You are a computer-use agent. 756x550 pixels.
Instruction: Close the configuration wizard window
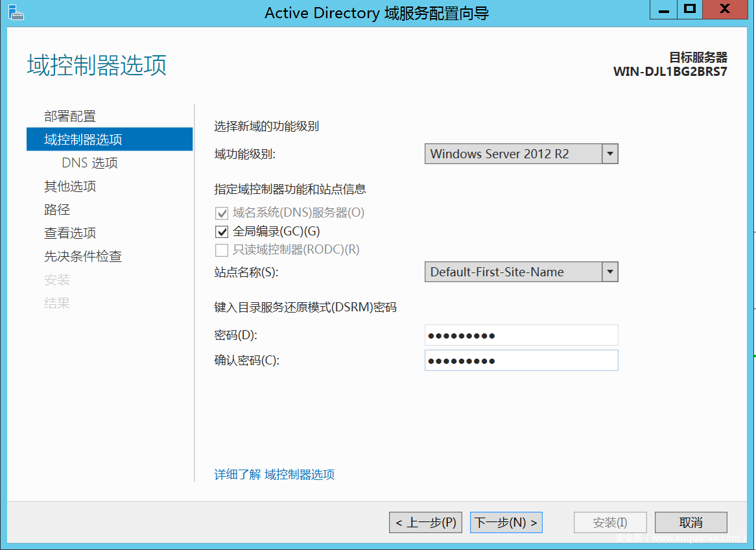pos(725,10)
